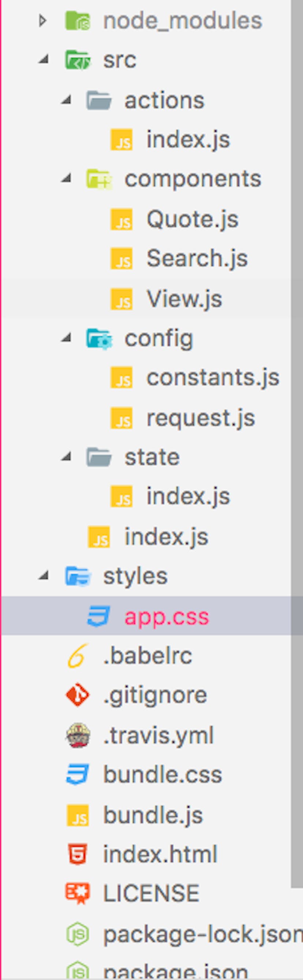The image size is (303, 980).
Task: Click the JS icon of constants.js
Action: point(121,377)
